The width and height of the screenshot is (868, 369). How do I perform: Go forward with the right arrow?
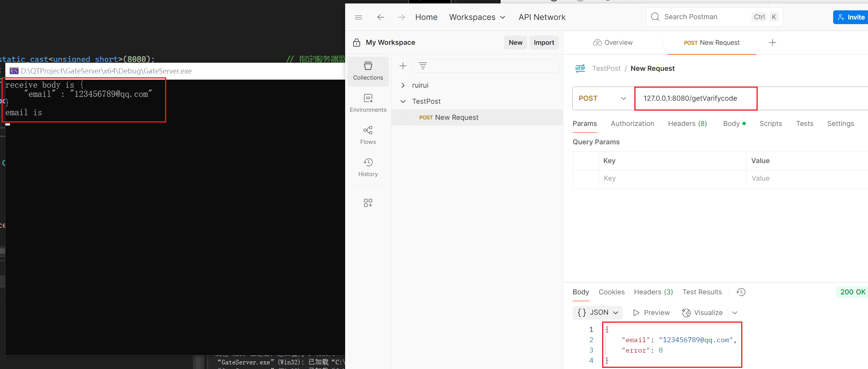[x=401, y=17]
